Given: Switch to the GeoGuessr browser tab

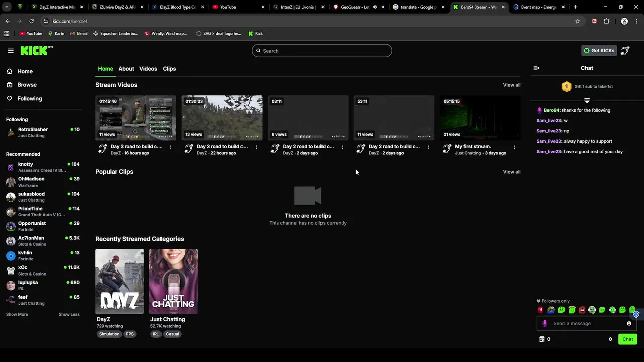Looking at the screenshot, I should (358, 7).
